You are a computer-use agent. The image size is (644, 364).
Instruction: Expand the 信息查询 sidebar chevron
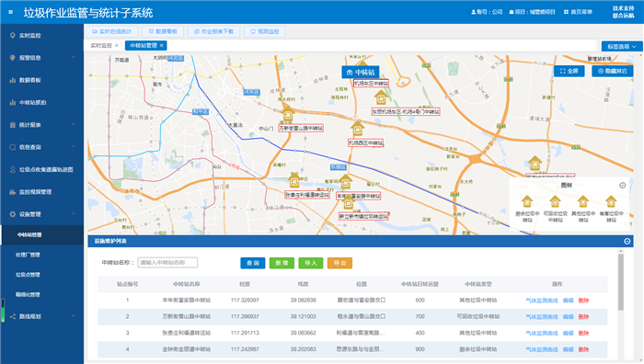(x=74, y=146)
